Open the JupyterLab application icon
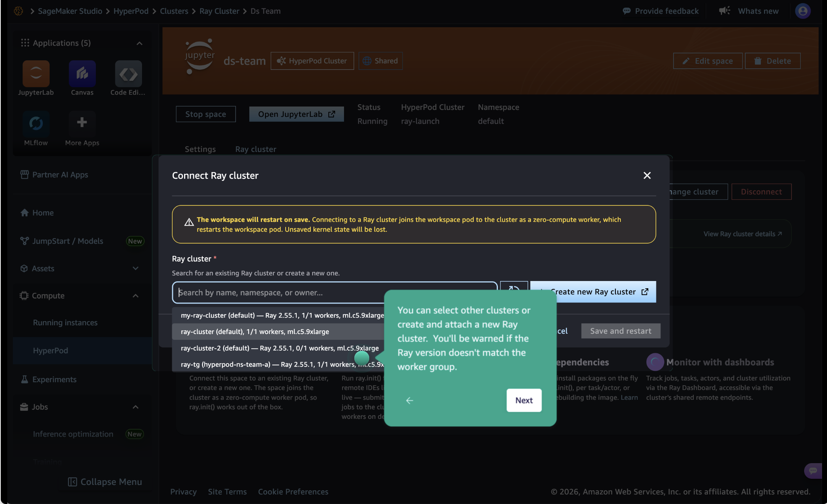827x504 pixels. click(36, 73)
